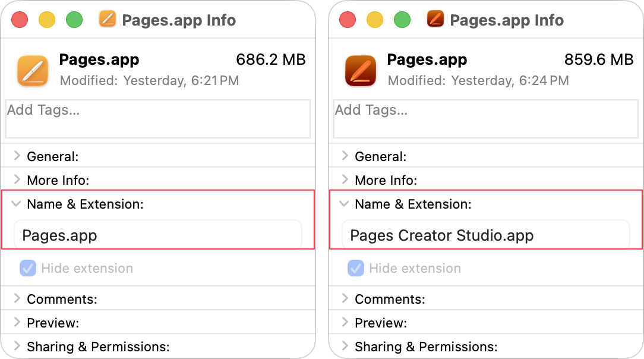Click the dark red Pages title bar proxy icon
Viewport: 644px width, 359px height.
click(x=435, y=20)
